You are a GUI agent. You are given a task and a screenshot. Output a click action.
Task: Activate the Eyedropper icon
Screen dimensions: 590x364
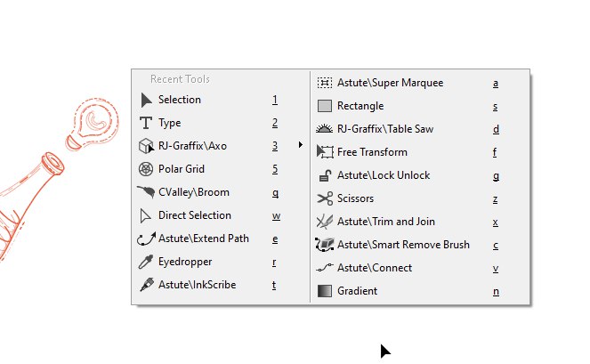(146, 262)
